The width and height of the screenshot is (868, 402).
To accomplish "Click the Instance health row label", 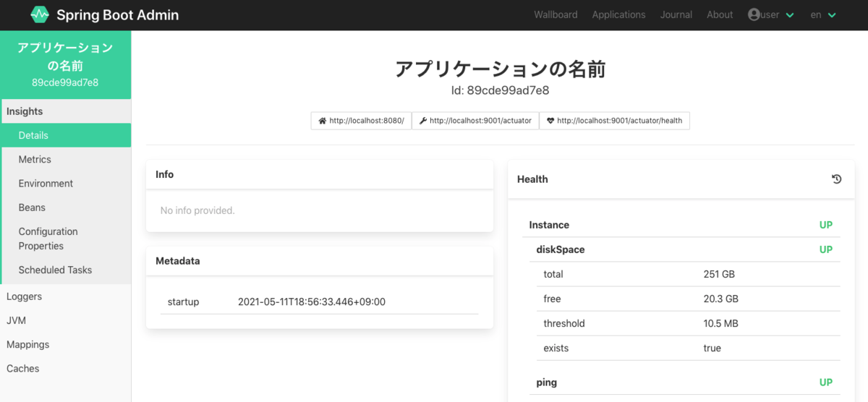I will coord(549,225).
